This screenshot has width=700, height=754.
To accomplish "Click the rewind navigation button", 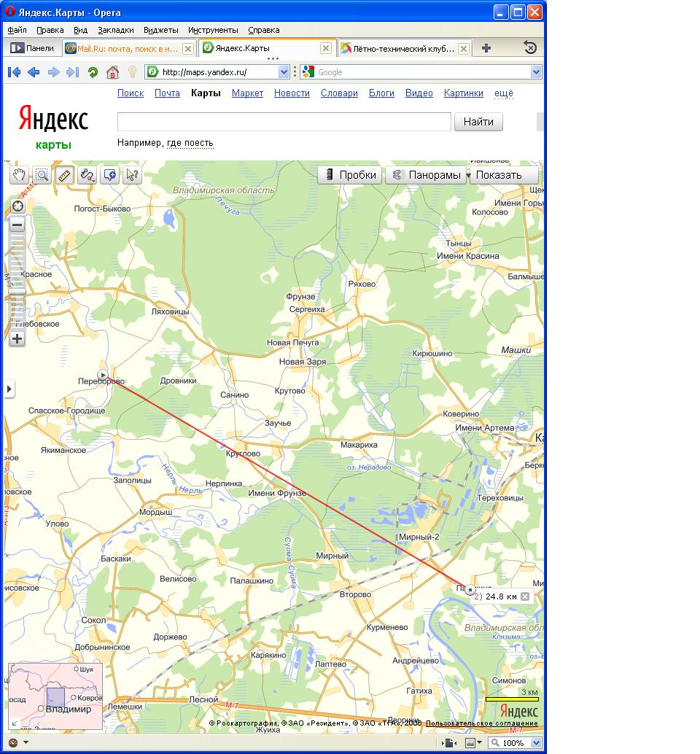I will pyautogui.click(x=15, y=72).
